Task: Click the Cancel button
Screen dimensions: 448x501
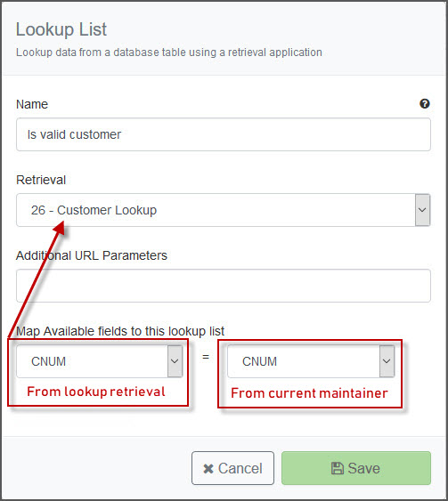Action: (232, 468)
